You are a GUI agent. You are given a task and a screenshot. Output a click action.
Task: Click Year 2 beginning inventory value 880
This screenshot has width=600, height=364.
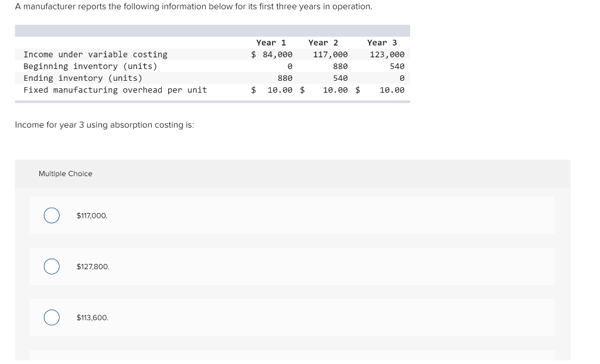click(x=340, y=67)
